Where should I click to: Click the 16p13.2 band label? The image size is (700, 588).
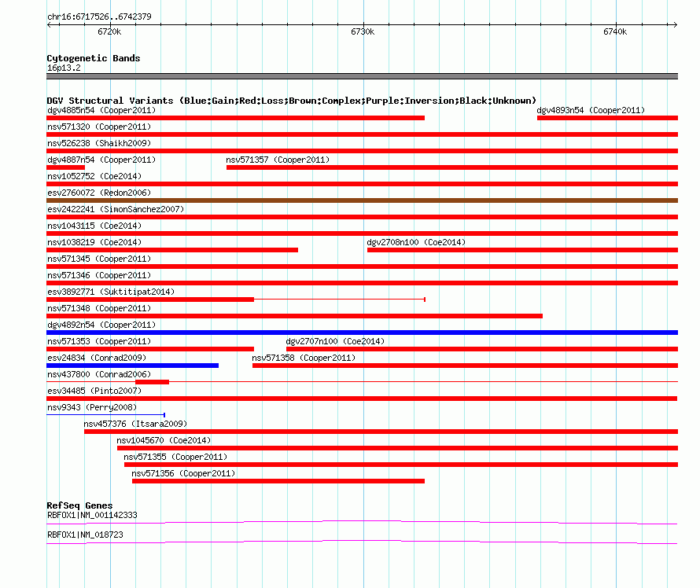(x=64, y=68)
